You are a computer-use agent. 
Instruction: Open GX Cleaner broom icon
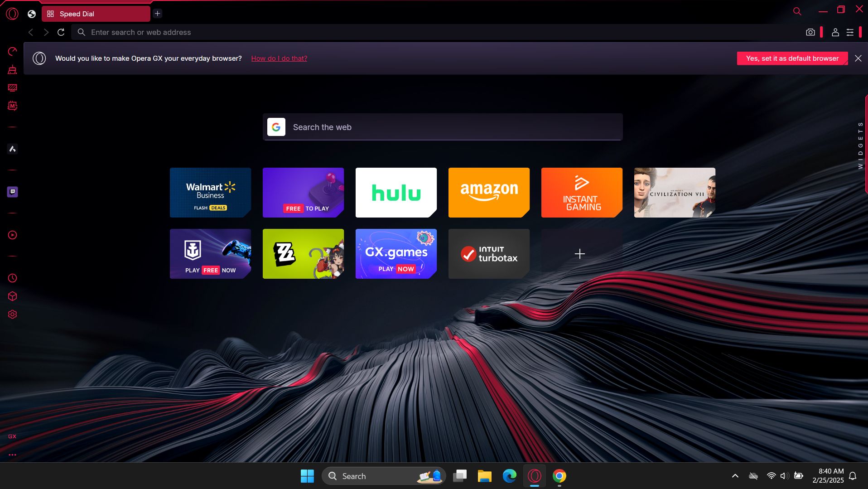pyautogui.click(x=12, y=69)
